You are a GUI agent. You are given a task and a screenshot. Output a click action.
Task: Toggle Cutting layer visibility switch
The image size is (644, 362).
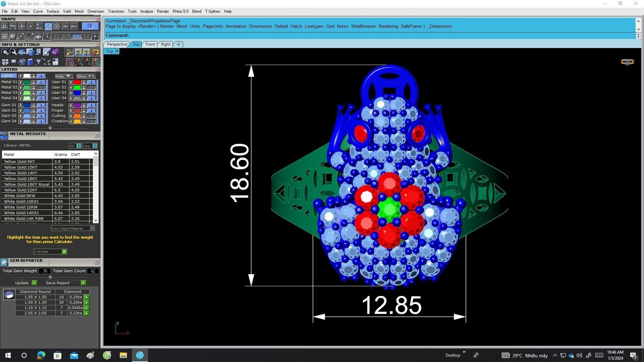tap(91, 116)
